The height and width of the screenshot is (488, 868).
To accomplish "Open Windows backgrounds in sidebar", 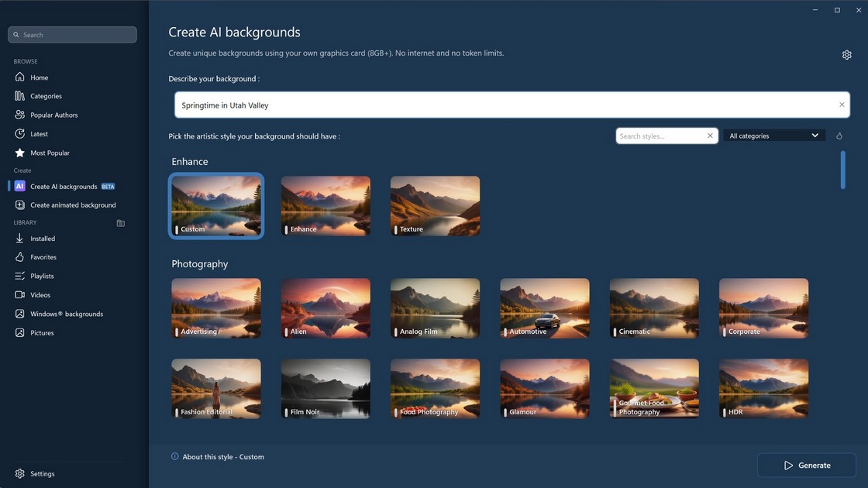I will (x=67, y=314).
